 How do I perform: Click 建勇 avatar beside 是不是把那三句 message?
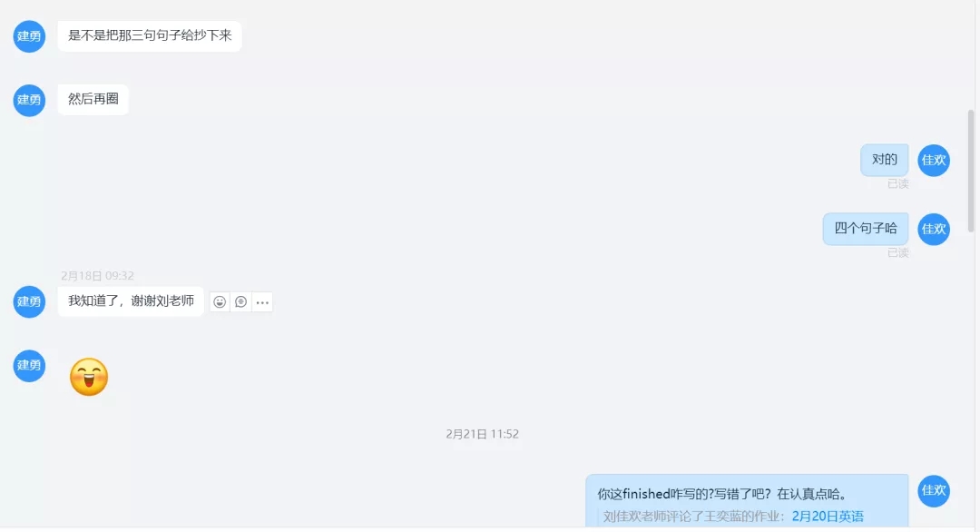(29, 36)
